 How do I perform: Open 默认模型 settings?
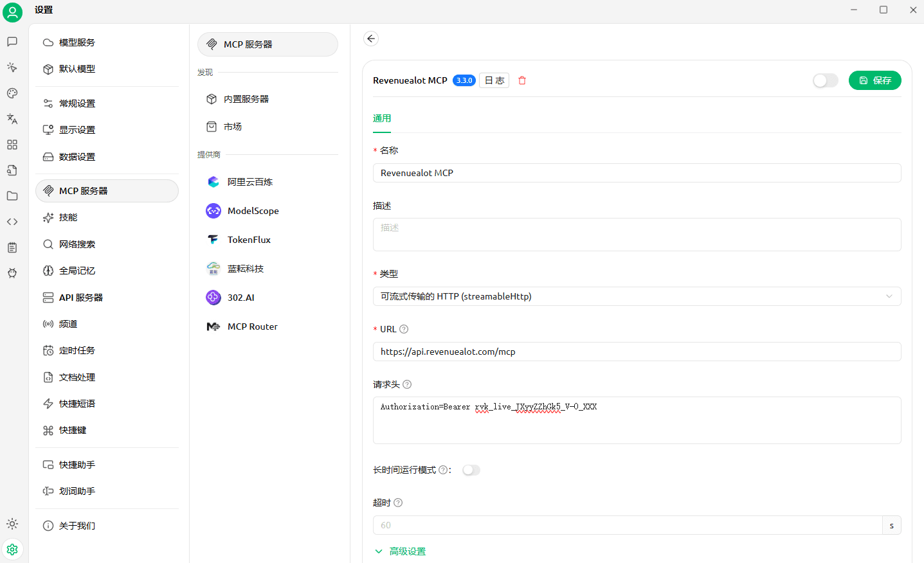(107, 69)
